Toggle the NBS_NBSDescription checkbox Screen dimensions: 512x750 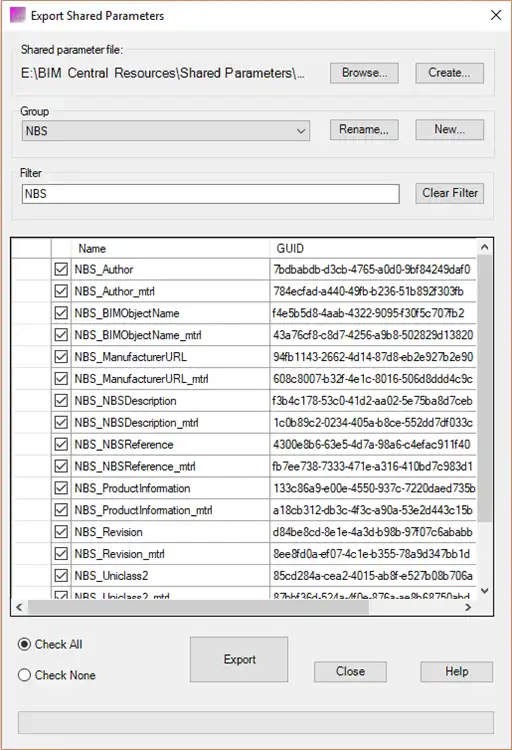click(61, 401)
